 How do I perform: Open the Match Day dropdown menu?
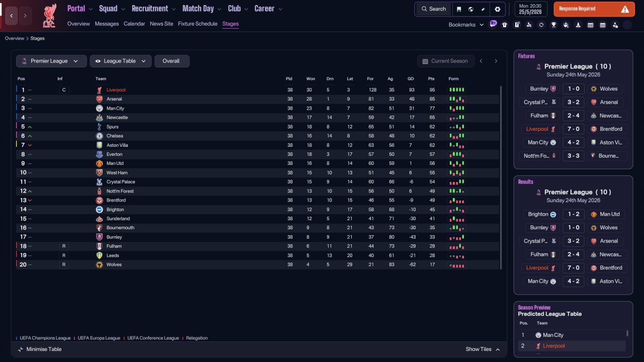pyautogui.click(x=202, y=9)
